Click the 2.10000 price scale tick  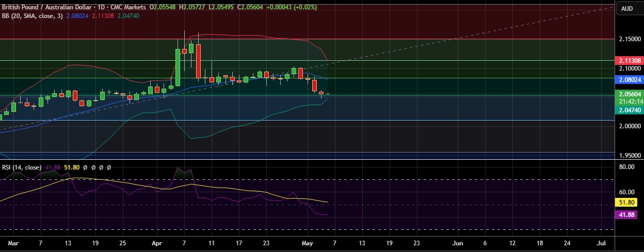(631, 69)
